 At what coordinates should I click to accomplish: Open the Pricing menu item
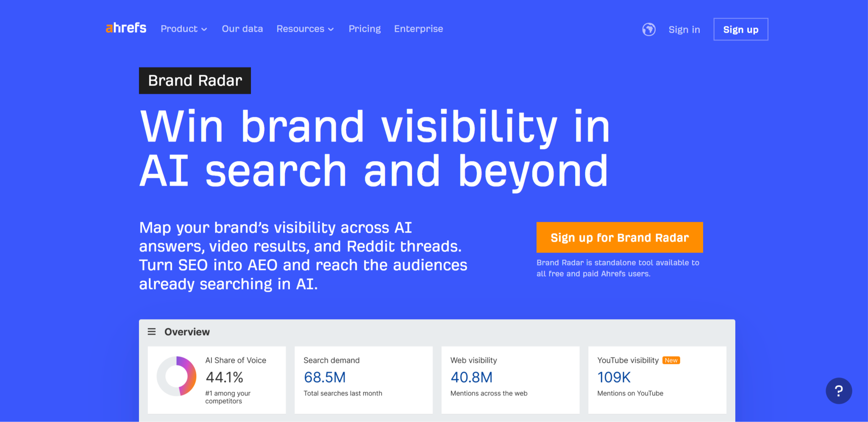click(364, 29)
